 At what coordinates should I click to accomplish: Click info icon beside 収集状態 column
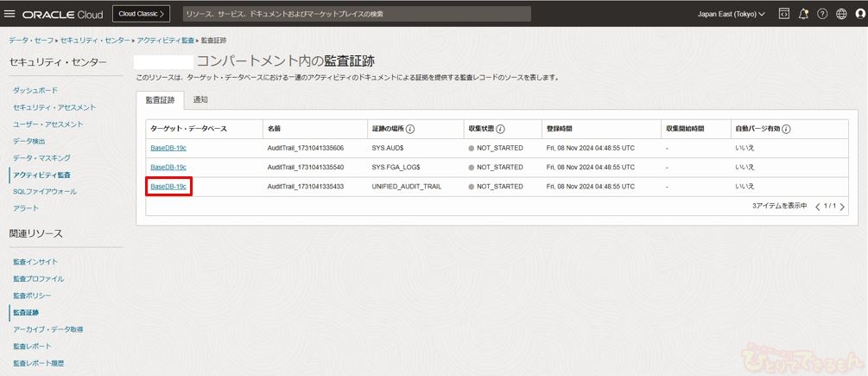500,129
